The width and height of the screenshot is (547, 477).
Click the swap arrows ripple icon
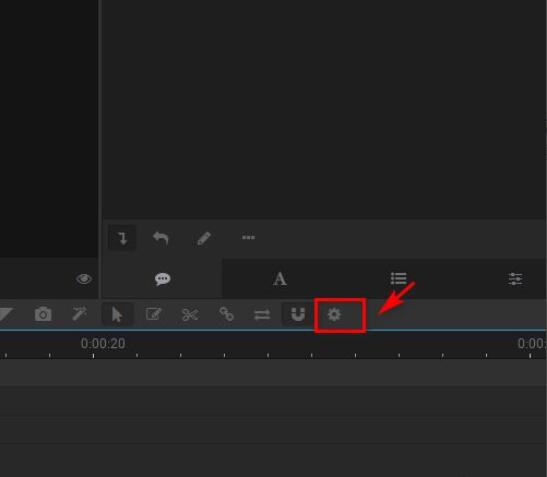(262, 315)
